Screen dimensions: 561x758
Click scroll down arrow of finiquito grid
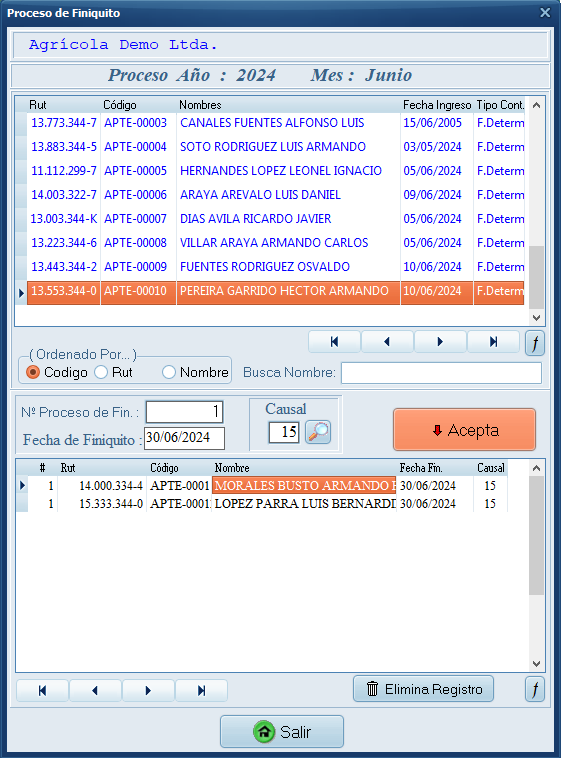click(536, 664)
